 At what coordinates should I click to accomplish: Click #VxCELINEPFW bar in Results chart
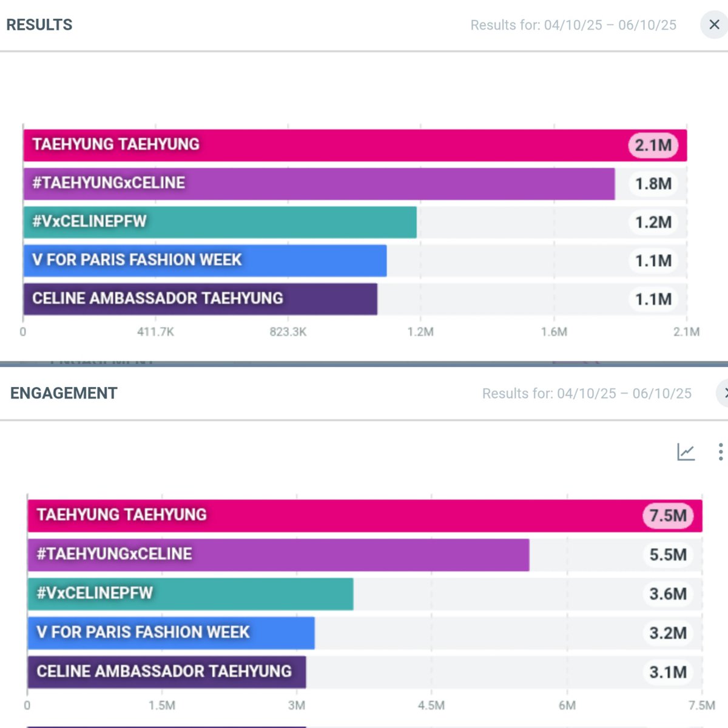[220, 222]
